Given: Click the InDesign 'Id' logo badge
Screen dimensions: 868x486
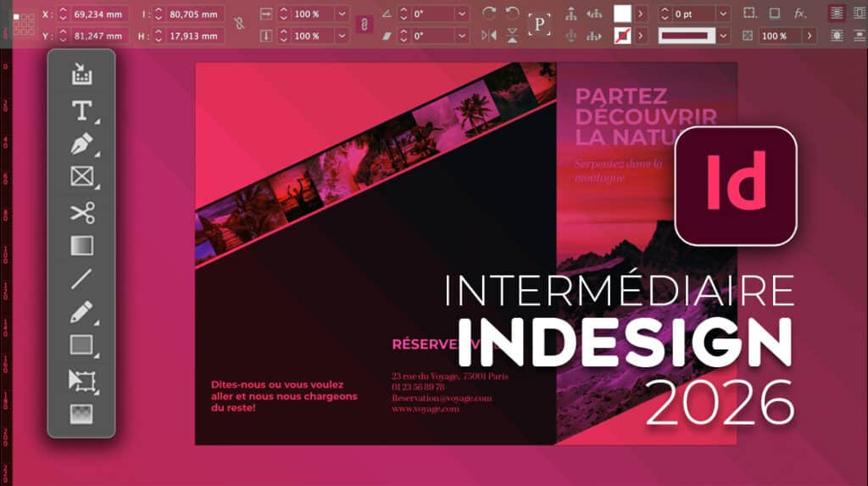Looking at the screenshot, I should (736, 187).
